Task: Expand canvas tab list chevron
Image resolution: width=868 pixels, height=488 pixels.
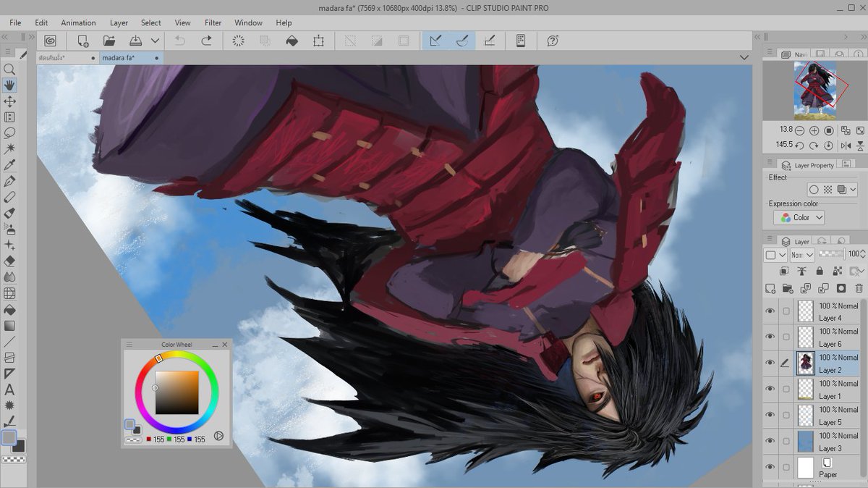Action: [x=744, y=58]
